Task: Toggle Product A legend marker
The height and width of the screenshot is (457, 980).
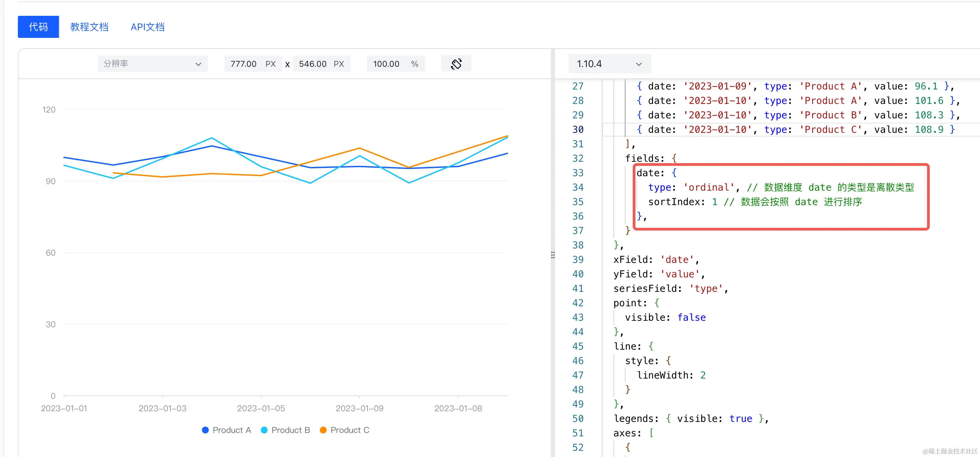Action: point(205,430)
